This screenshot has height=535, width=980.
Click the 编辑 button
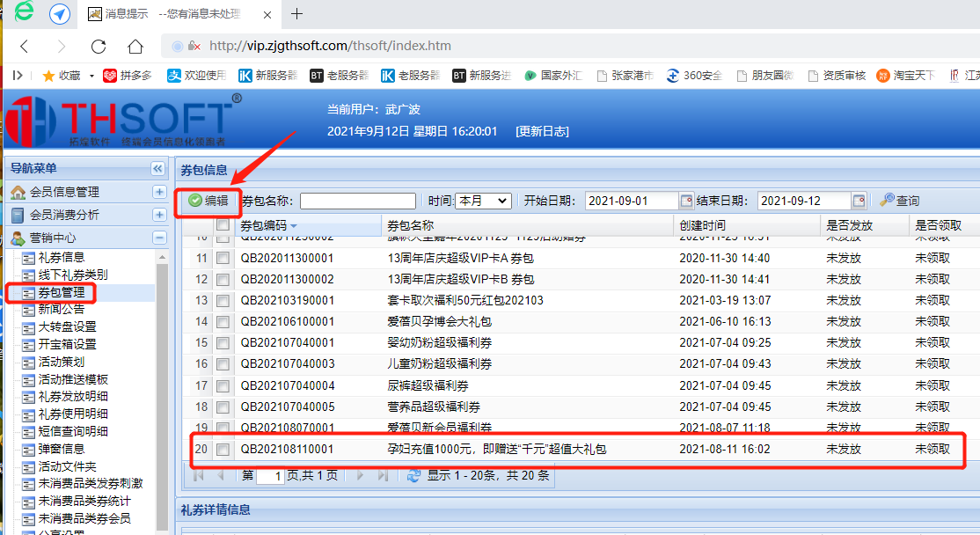208,201
